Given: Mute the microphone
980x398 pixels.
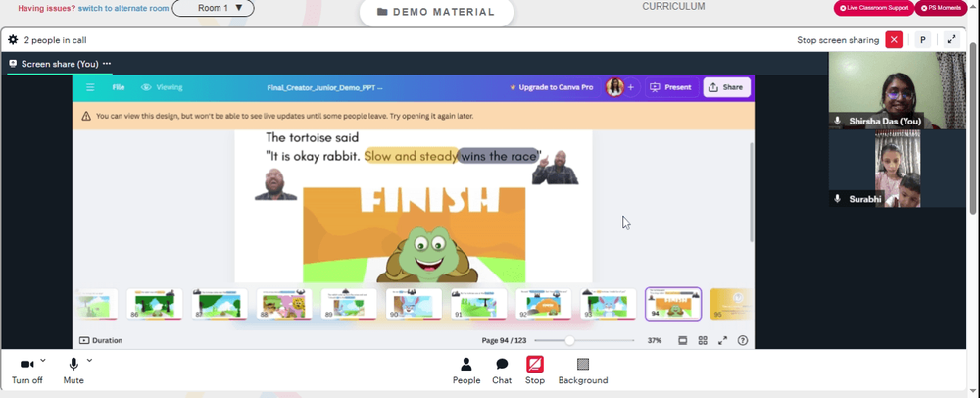Looking at the screenshot, I should (x=73, y=371).
